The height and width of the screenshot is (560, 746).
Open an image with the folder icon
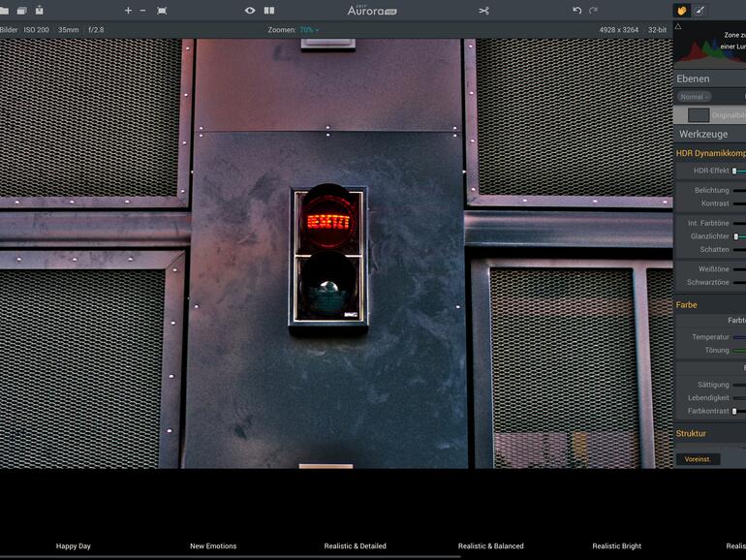pyautogui.click(x=4, y=11)
